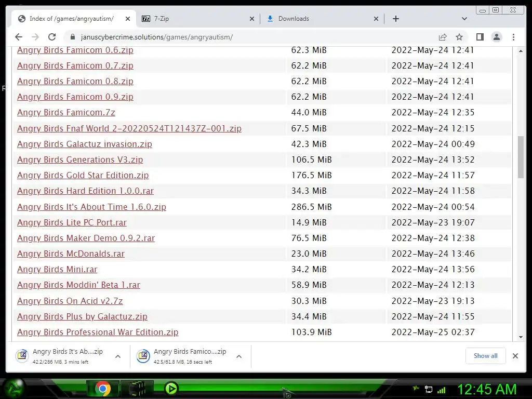Download Angry Birds Famicom 0.7.zip
Screen dimensions: 532x399
[75, 66]
